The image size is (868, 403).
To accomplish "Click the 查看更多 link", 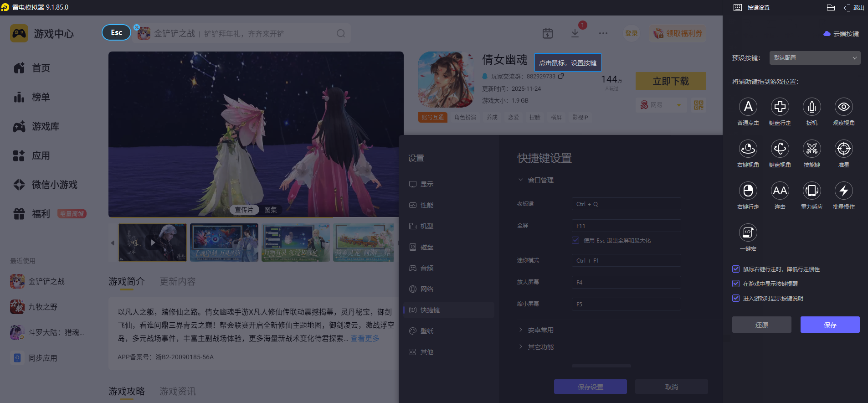I will point(365,338).
